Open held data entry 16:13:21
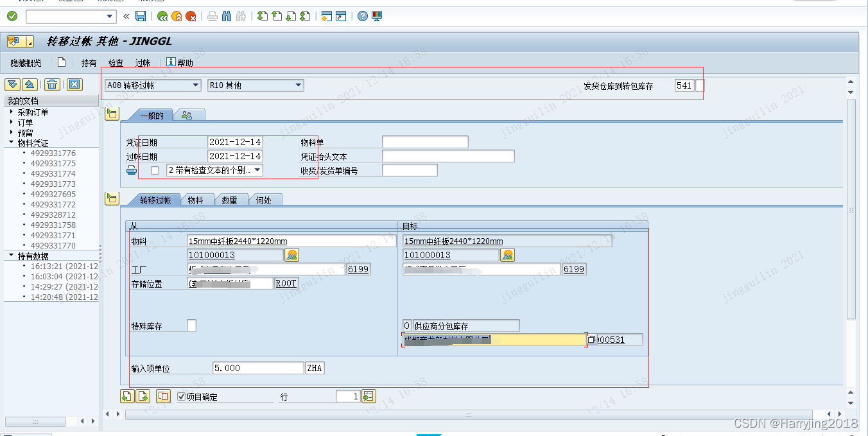The image size is (868, 436). coord(64,266)
